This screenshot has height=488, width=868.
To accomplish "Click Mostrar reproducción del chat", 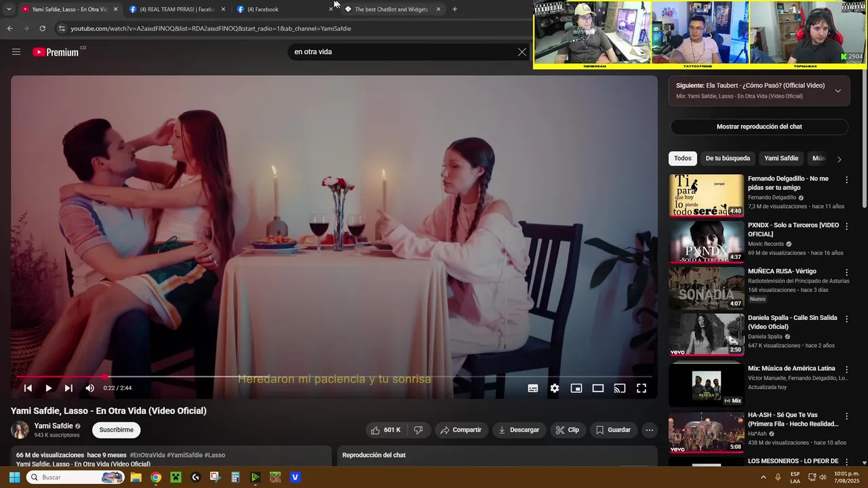I will [759, 127].
